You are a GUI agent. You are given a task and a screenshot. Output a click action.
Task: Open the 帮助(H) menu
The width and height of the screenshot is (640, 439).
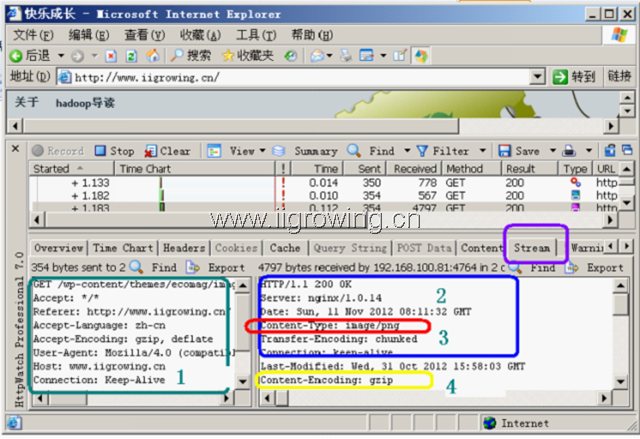312,35
